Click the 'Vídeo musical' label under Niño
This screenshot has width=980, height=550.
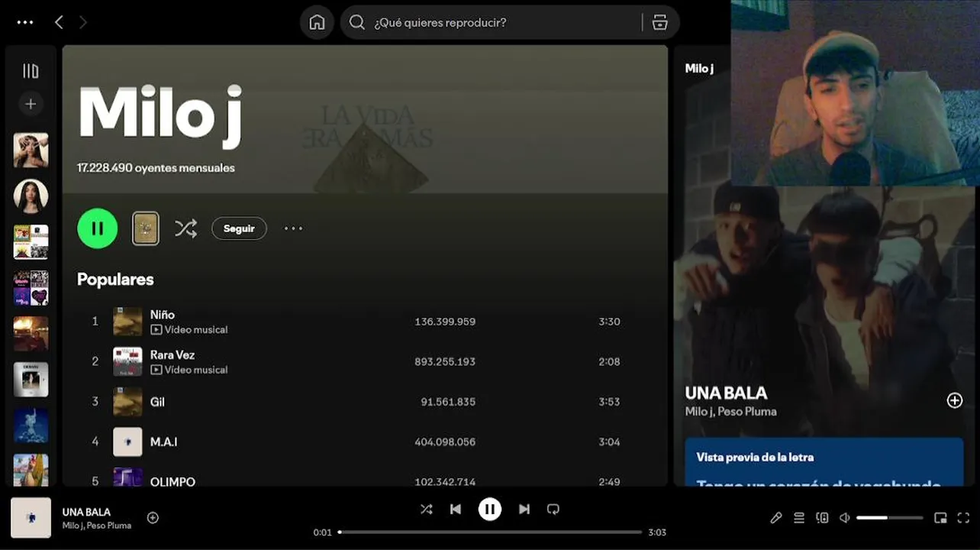(189, 330)
